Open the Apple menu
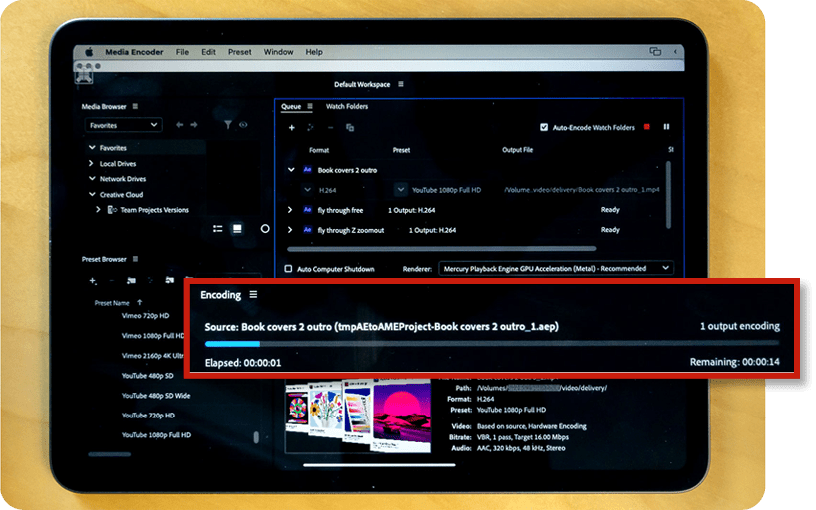This screenshot has width=816, height=510. pyautogui.click(x=89, y=52)
